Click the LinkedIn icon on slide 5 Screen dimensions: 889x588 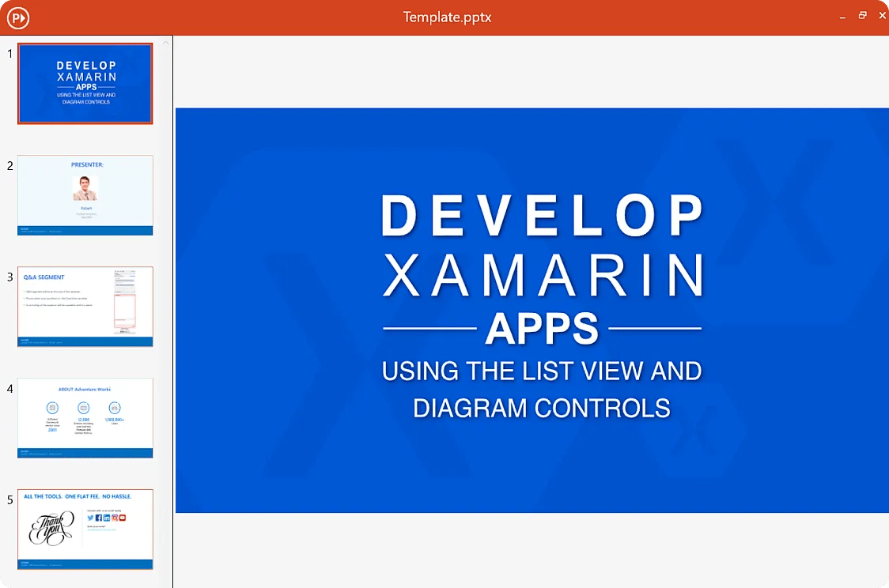point(107,518)
